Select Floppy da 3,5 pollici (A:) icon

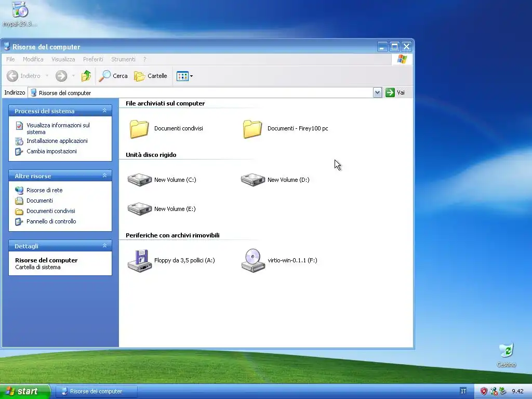click(139, 261)
